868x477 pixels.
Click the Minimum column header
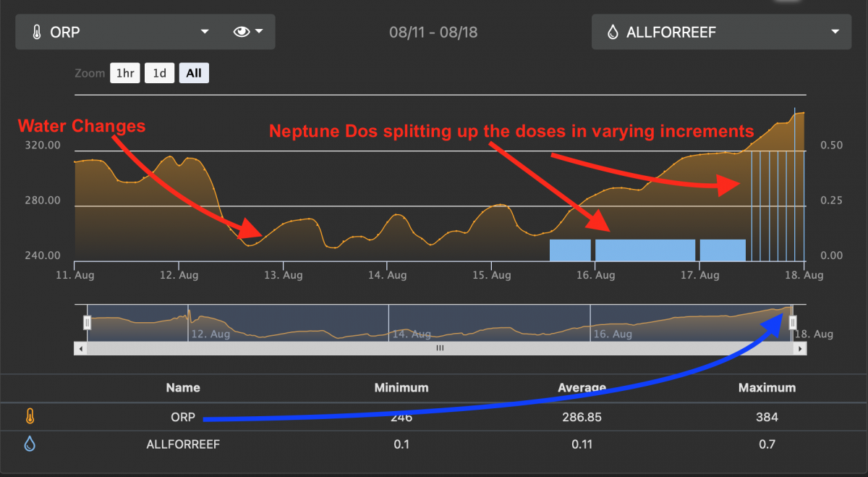tap(401, 388)
